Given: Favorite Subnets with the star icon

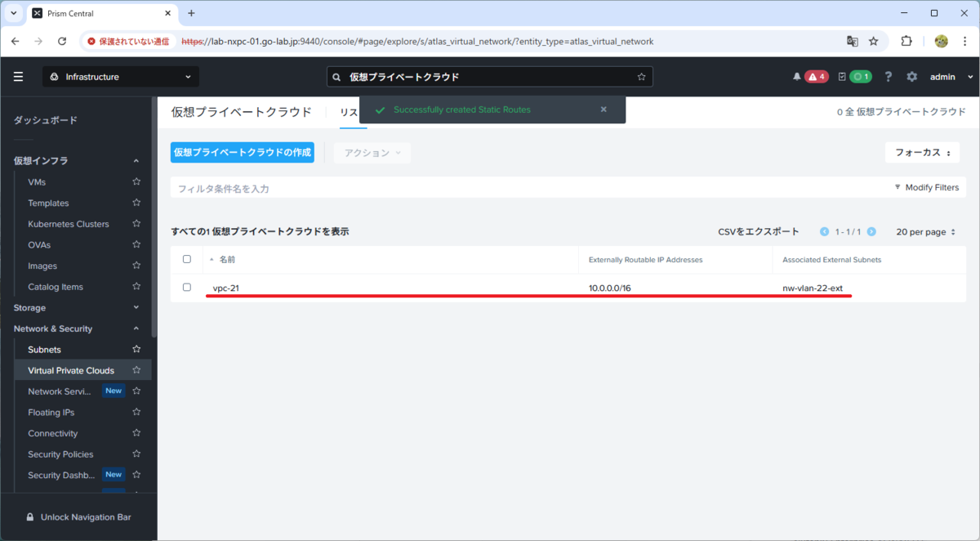Looking at the screenshot, I should click(x=136, y=349).
